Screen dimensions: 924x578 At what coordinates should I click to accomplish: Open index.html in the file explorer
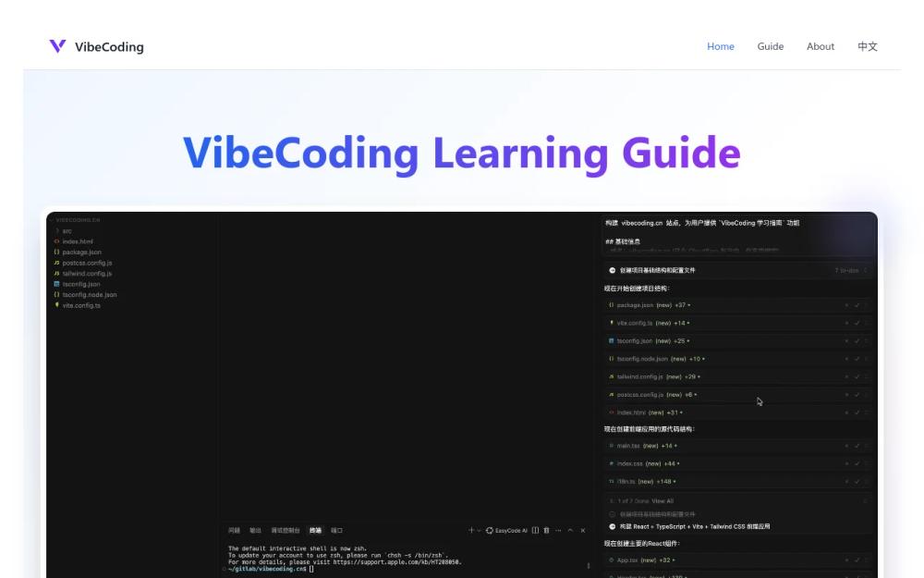click(x=78, y=241)
